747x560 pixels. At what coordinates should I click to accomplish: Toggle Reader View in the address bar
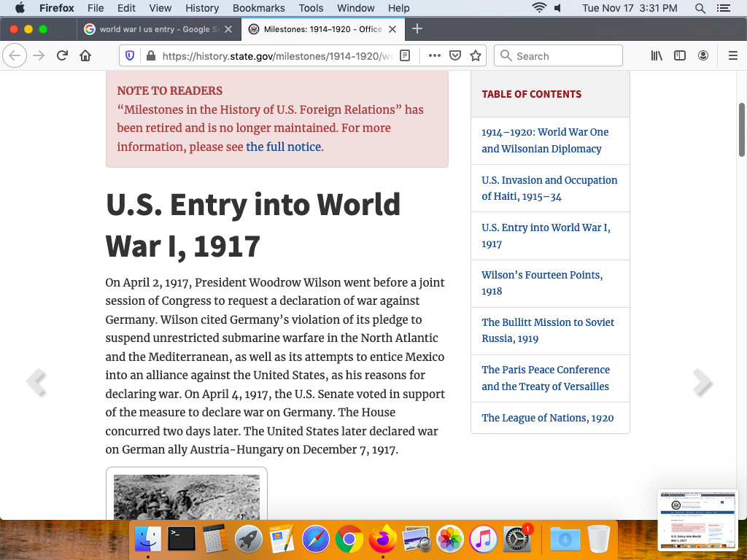pos(406,56)
